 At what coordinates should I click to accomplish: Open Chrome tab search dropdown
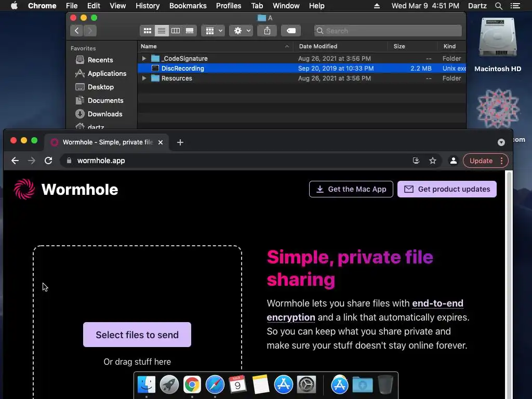click(x=501, y=142)
